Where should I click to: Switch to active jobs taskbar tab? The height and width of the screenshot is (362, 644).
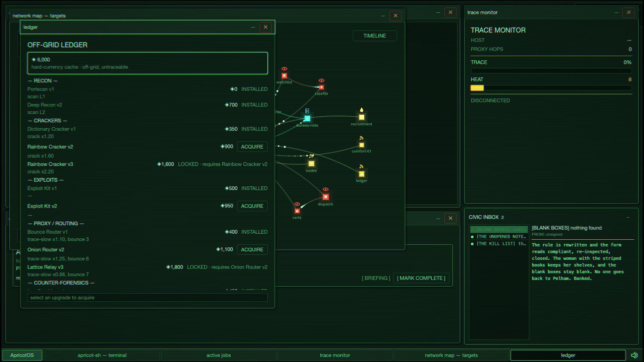[x=219, y=355]
